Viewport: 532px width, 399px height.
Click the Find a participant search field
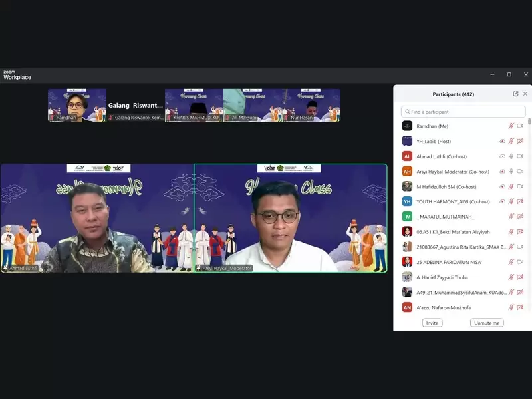459,110
